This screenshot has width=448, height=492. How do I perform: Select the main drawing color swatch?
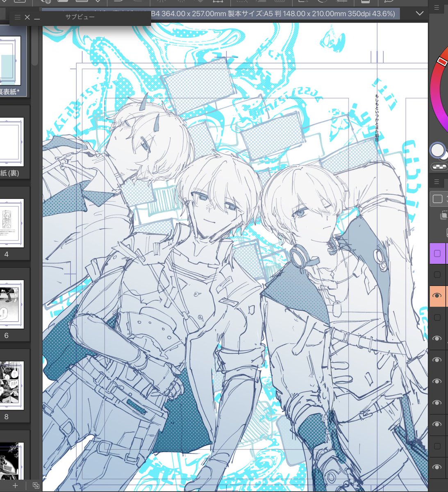point(437,150)
